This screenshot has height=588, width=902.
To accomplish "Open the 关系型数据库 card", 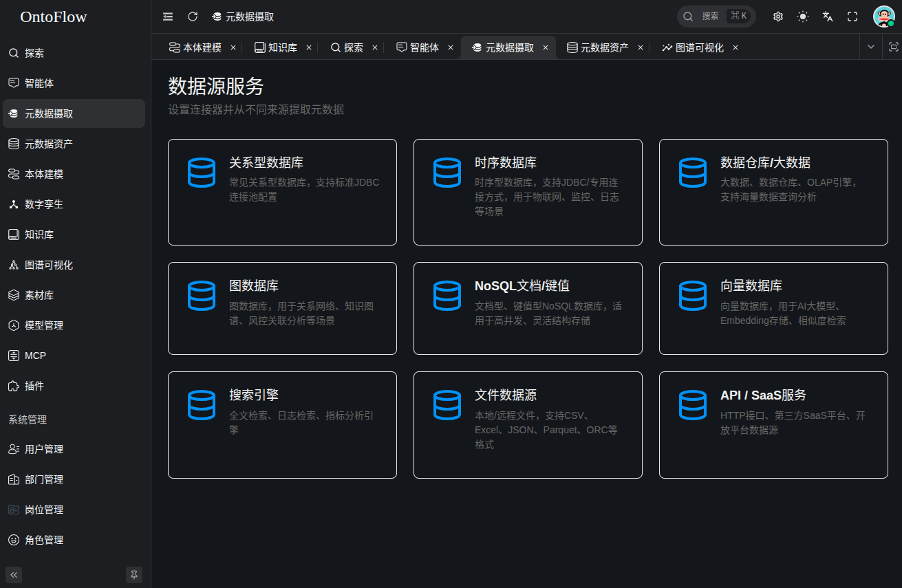I will tap(282, 192).
